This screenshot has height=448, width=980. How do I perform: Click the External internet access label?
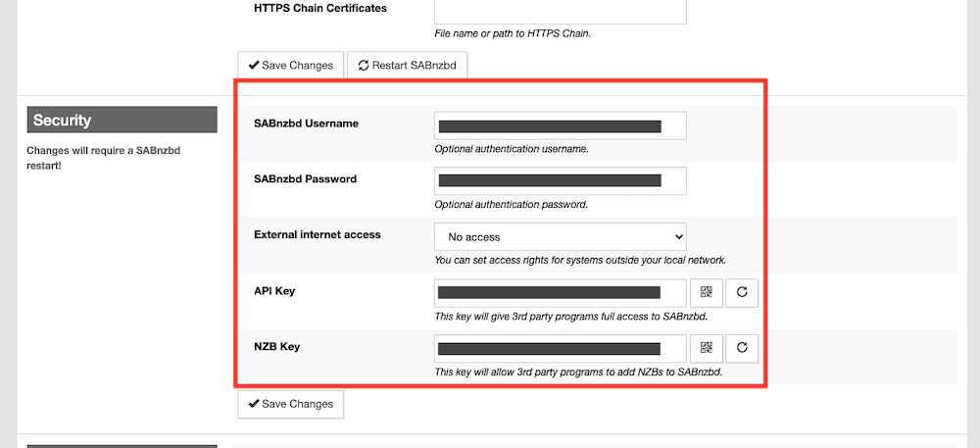pyautogui.click(x=318, y=234)
